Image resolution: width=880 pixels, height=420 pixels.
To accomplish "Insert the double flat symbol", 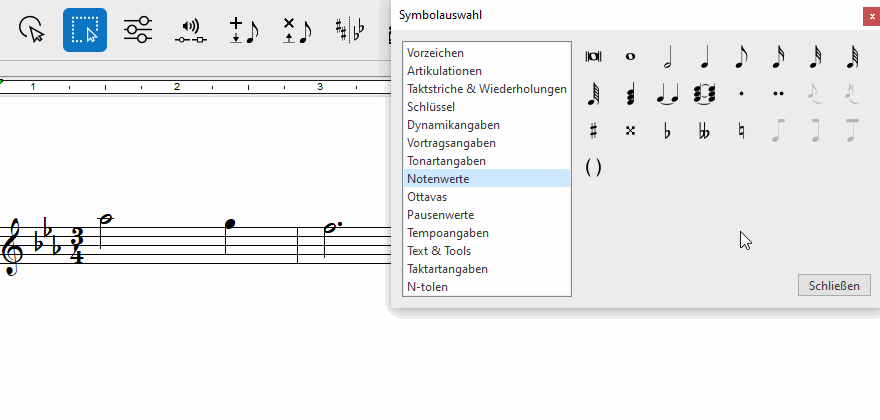I will coord(704,130).
